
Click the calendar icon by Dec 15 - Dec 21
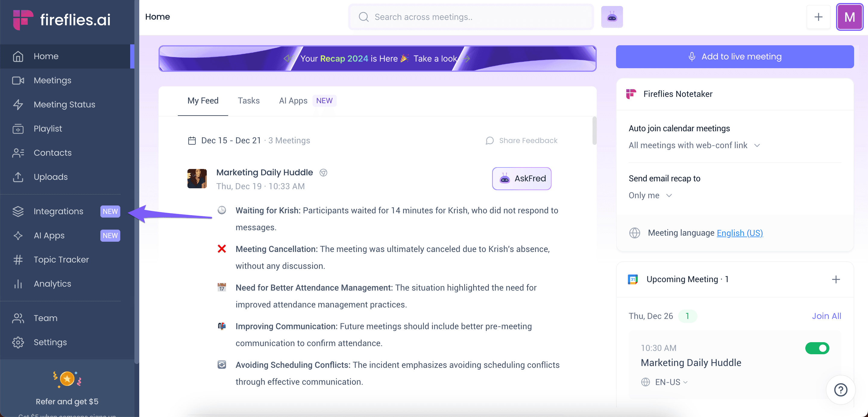tap(192, 141)
